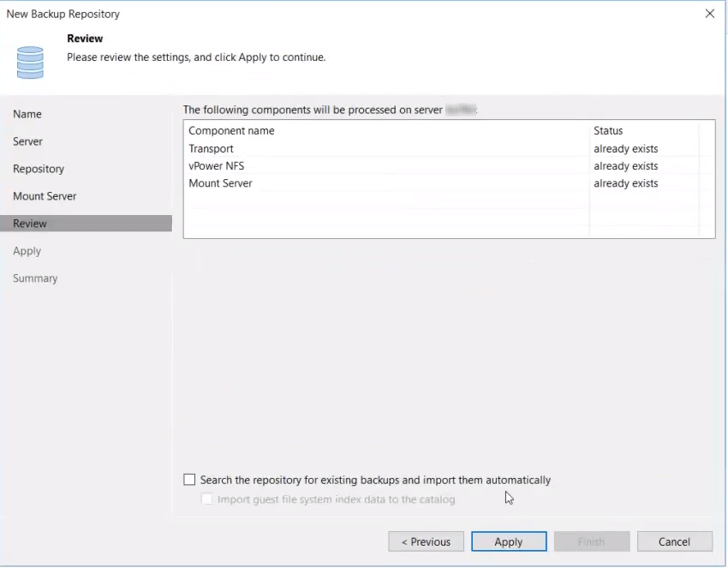Select the Mount Server wizard step

[x=45, y=196]
